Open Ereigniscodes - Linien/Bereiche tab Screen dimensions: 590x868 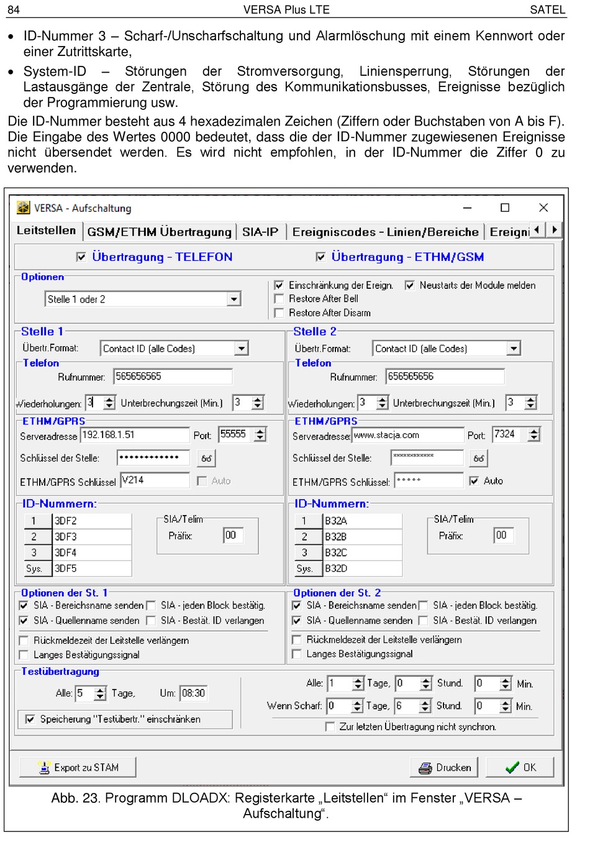pyautogui.click(x=386, y=232)
